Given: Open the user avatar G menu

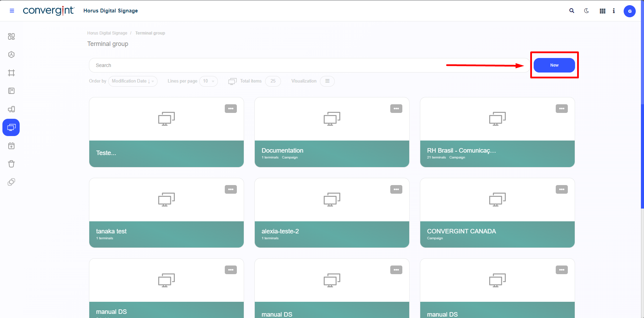Looking at the screenshot, I should pyautogui.click(x=630, y=11).
